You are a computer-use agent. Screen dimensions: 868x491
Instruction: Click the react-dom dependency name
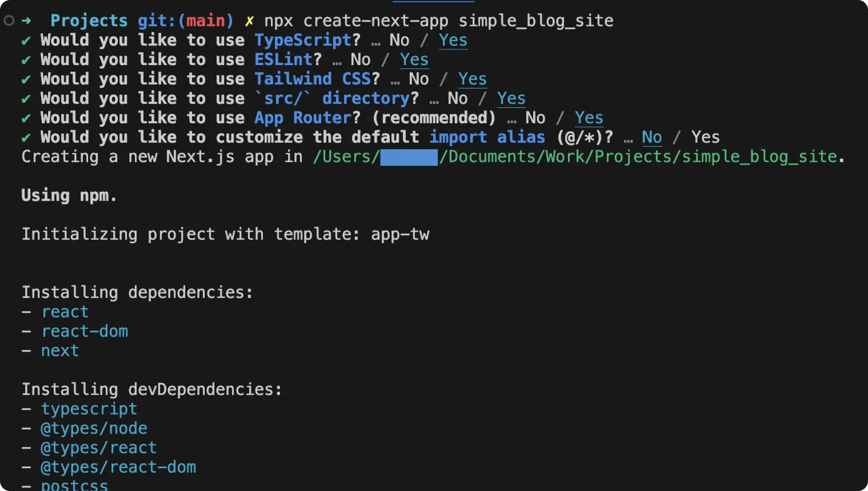(85, 331)
